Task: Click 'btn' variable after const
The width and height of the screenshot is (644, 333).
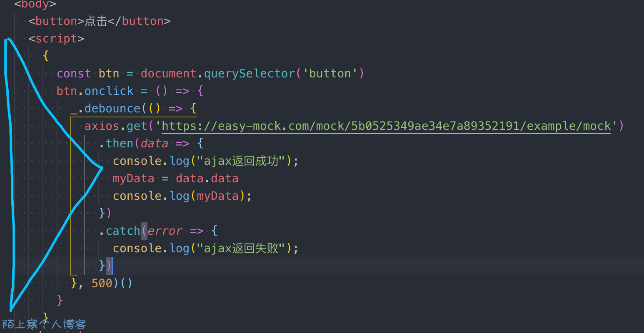Action: (x=109, y=73)
